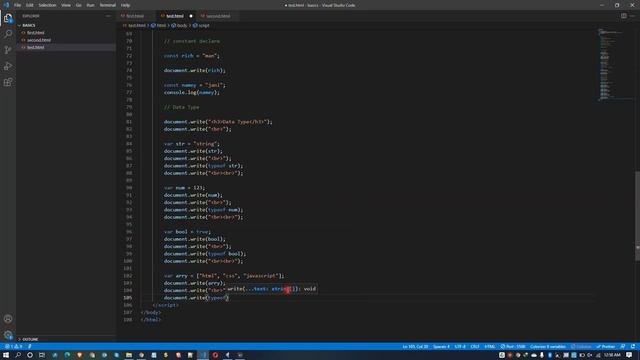The height and width of the screenshot is (360, 640).
Task: Open the Accounts icon in activity bar
Action: (x=8, y=319)
